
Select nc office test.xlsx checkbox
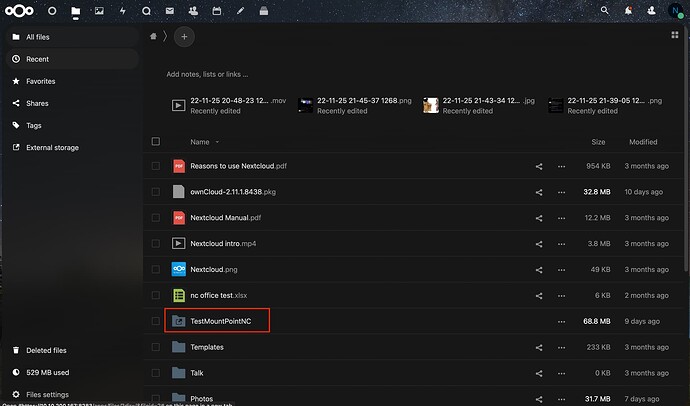click(x=156, y=296)
